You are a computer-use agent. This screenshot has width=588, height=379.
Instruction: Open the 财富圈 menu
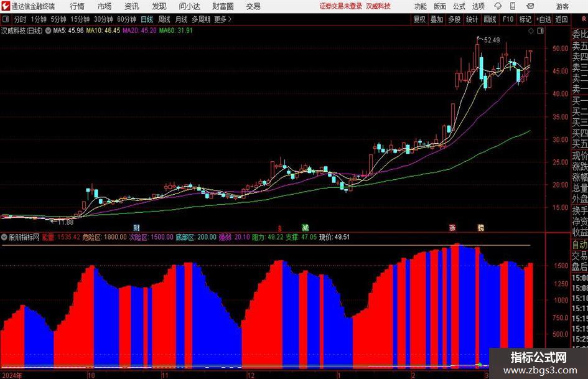coord(223,6)
